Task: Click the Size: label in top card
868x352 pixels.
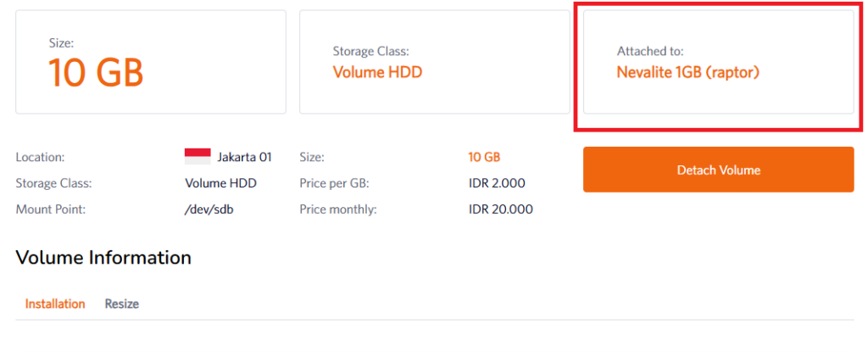Action: (62, 41)
